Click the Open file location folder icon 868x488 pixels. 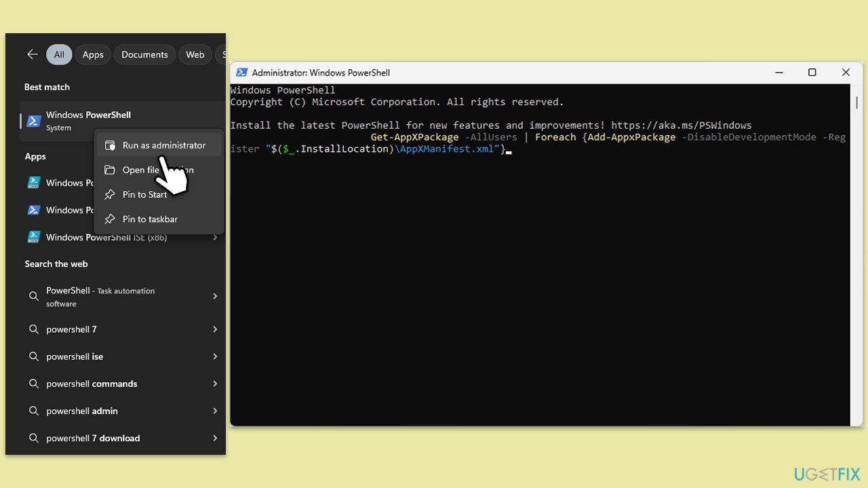[110, 170]
